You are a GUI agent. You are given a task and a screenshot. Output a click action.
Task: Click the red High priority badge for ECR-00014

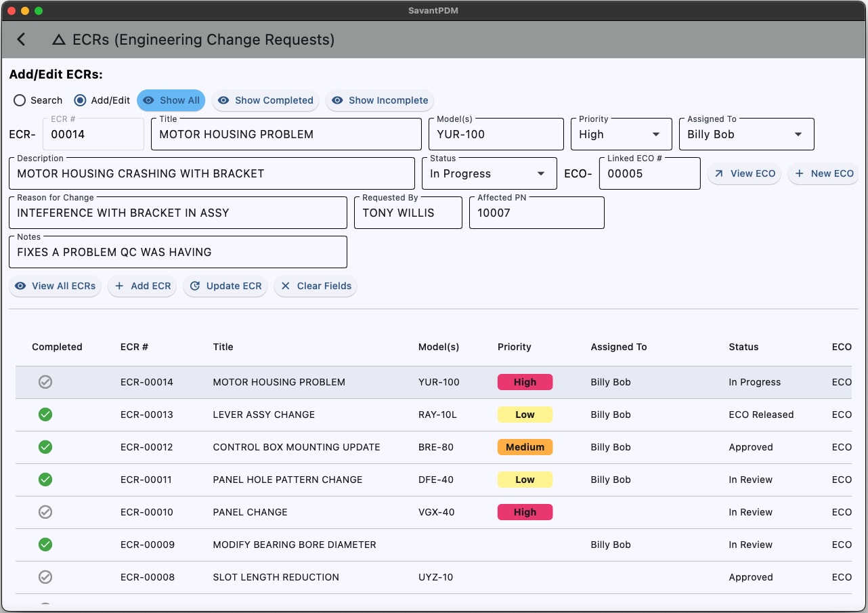point(525,382)
